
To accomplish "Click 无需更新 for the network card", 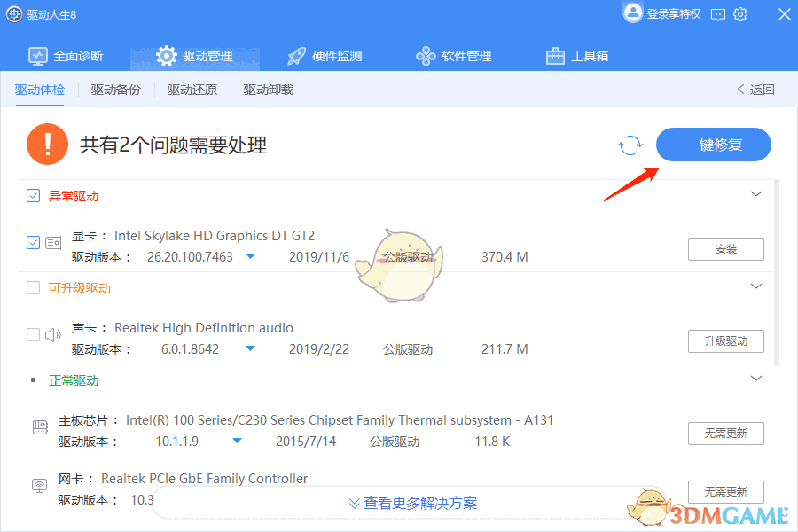I will click(x=725, y=492).
